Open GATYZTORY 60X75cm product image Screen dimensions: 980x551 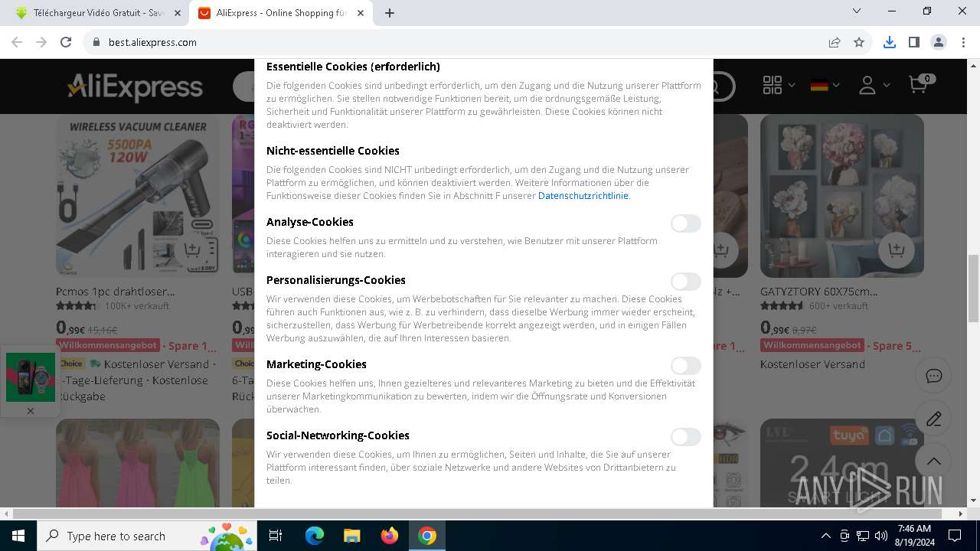(842, 196)
